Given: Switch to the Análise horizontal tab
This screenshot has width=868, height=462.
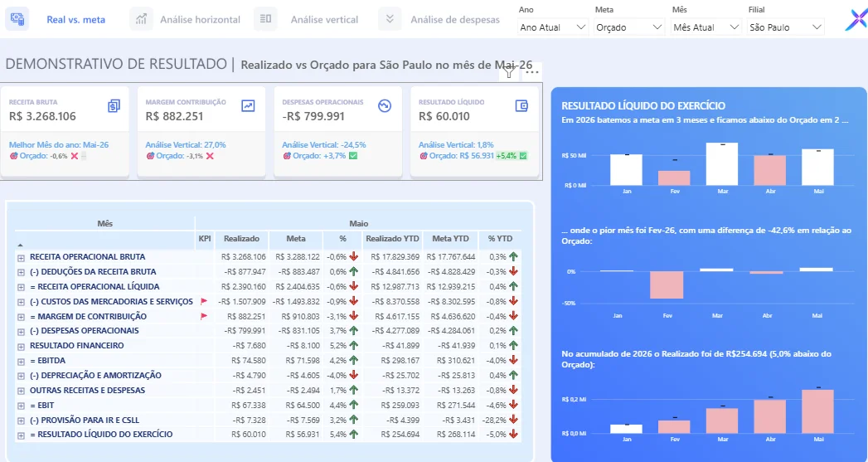Looking at the screenshot, I should click(200, 19).
